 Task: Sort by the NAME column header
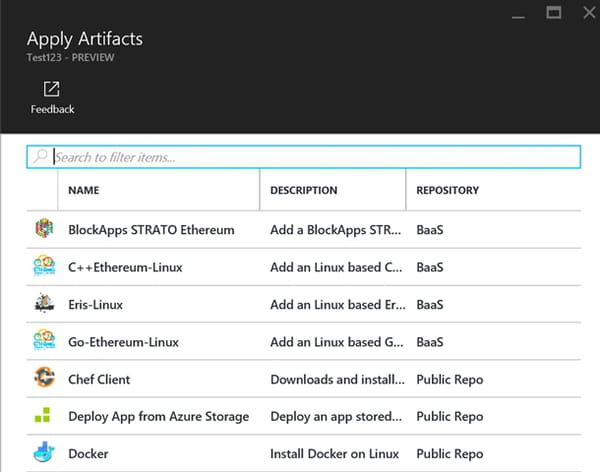83,190
